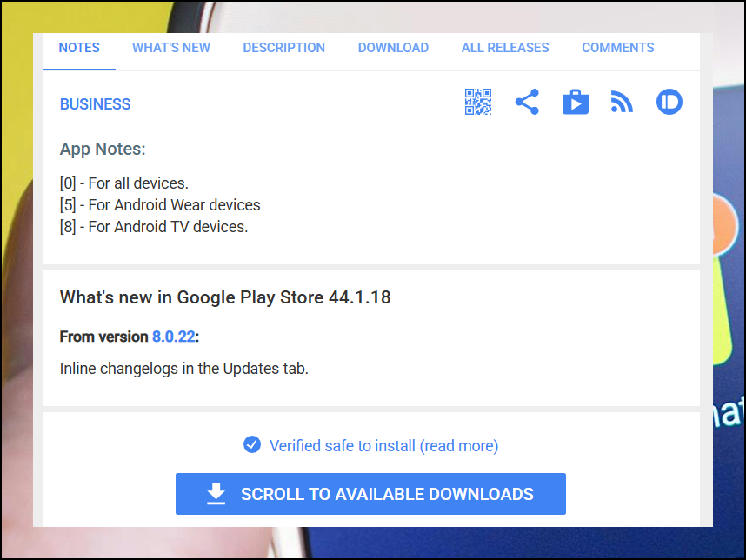Click the 'What's new in Google Play Store 44.1.18' heading
The width and height of the screenshot is (746, 560).
[x=225, y=297]
